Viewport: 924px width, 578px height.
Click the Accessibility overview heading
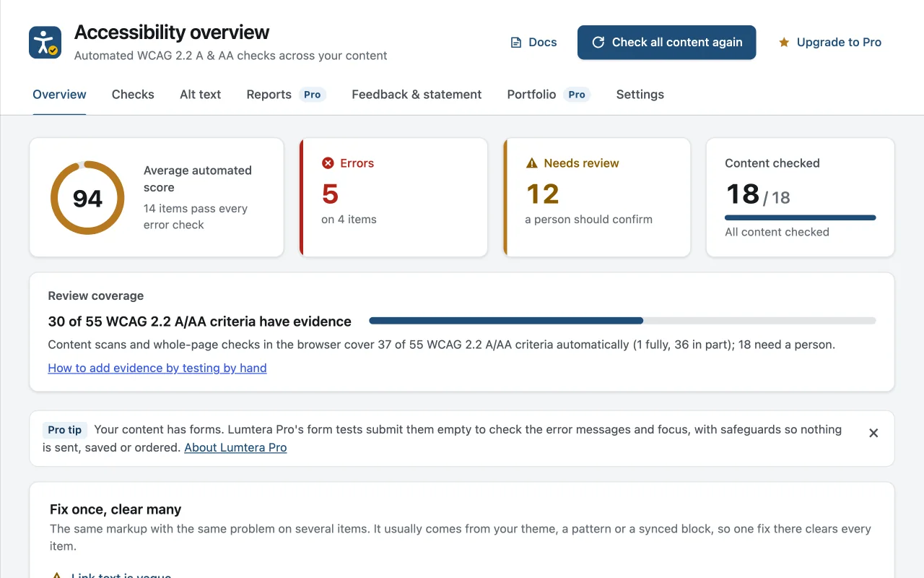172,33
